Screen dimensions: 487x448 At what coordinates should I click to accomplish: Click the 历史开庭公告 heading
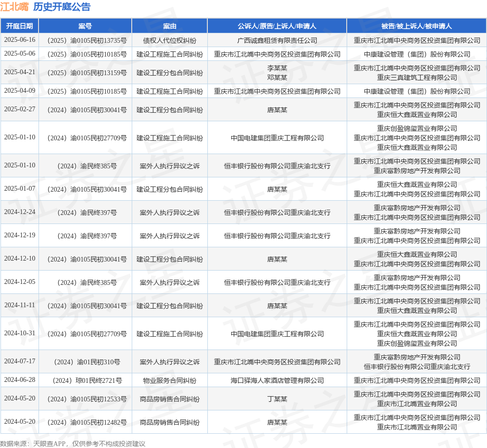click(x=62, y=7)
